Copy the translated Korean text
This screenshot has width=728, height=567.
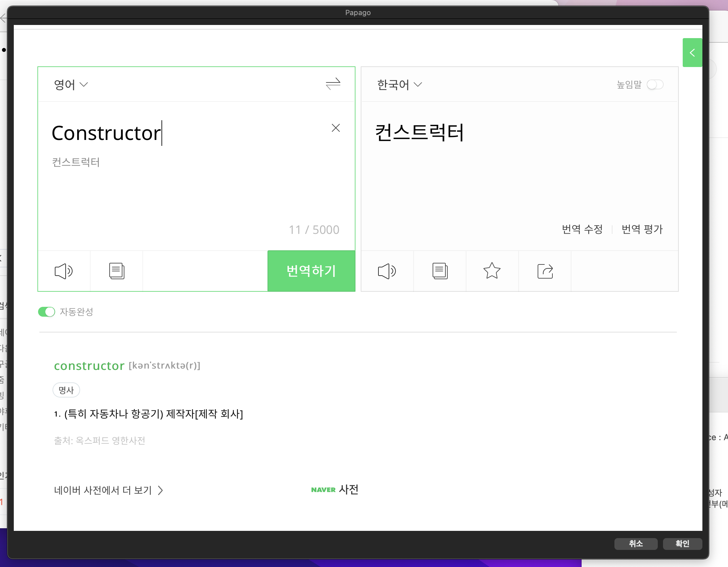[440, 271]
